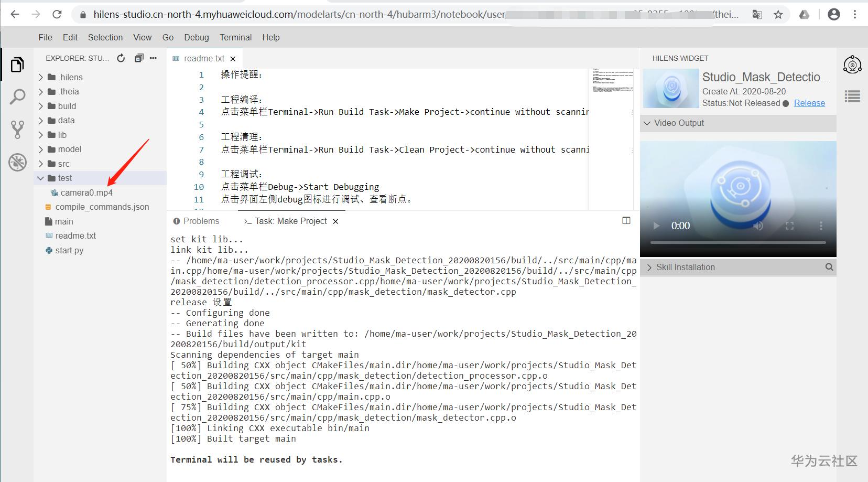Go back in the browser
868x482 pixels.
15,14
